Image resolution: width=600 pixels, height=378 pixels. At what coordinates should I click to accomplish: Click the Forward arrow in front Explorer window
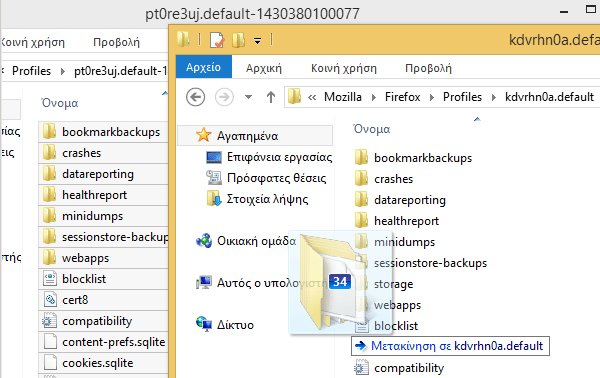[x=224, y=97]
